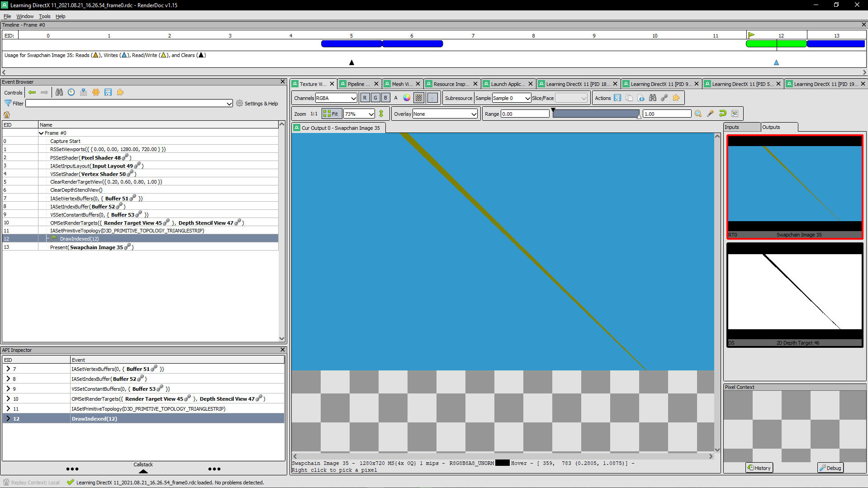Open Settings & Help gear
Viewport: 868px width, 488px height.
click(256, 104)
